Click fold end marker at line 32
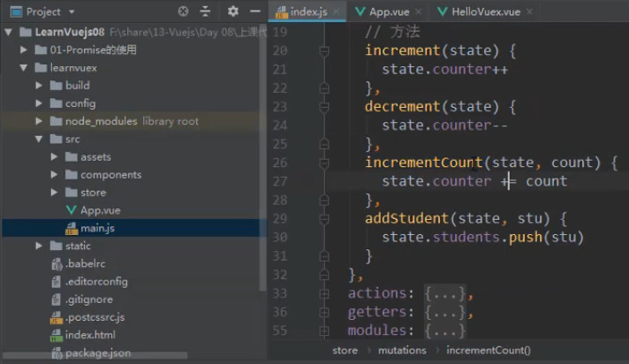 click(x=324, y=275)
